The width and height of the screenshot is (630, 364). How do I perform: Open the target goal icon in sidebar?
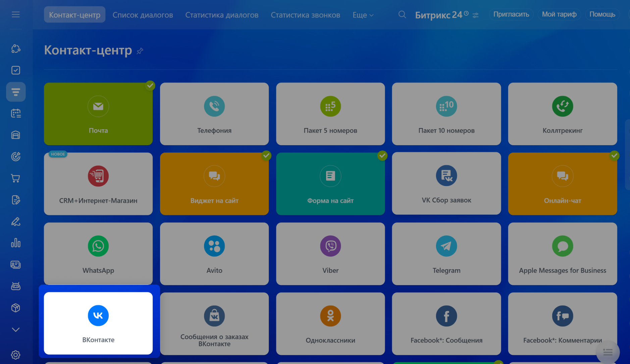[16, 157]
